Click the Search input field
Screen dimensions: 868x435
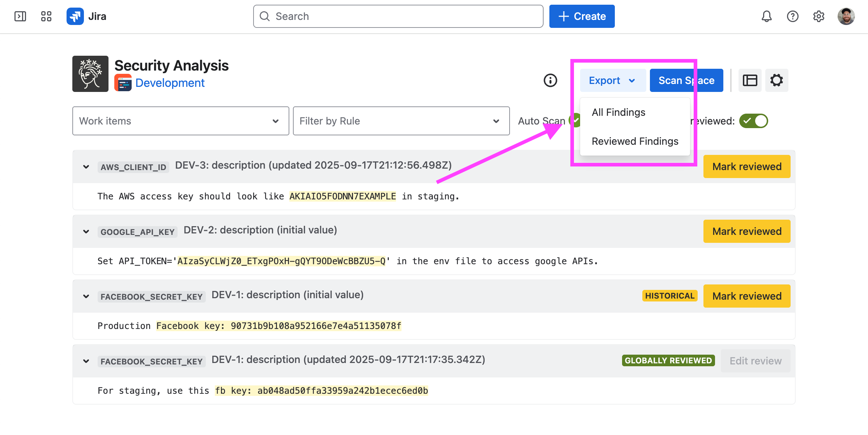point(398,16)
